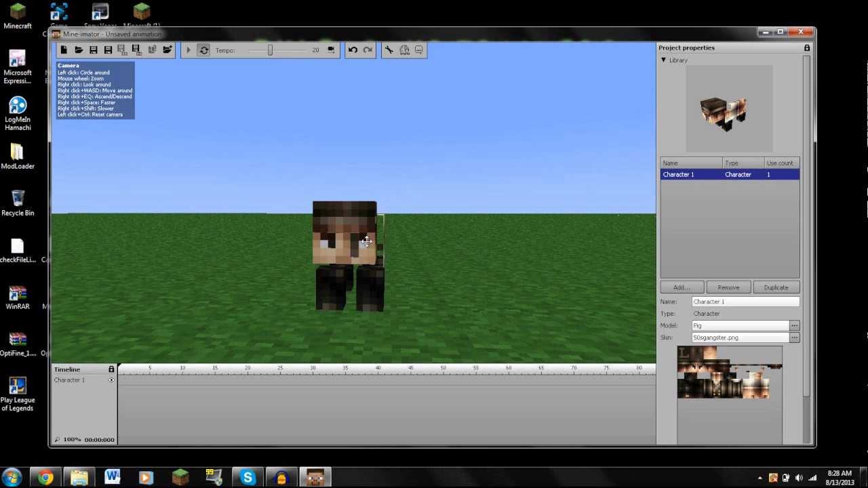Open settings with the wrench icon
The width and height of the screenshot is (868, 488).
point(389,50)
